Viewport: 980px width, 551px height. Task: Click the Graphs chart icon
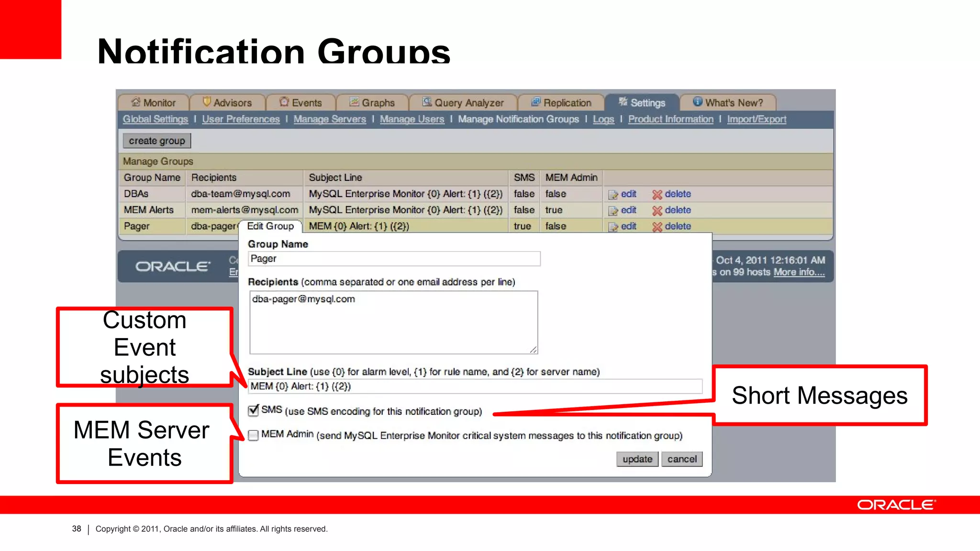coord(354,102)
